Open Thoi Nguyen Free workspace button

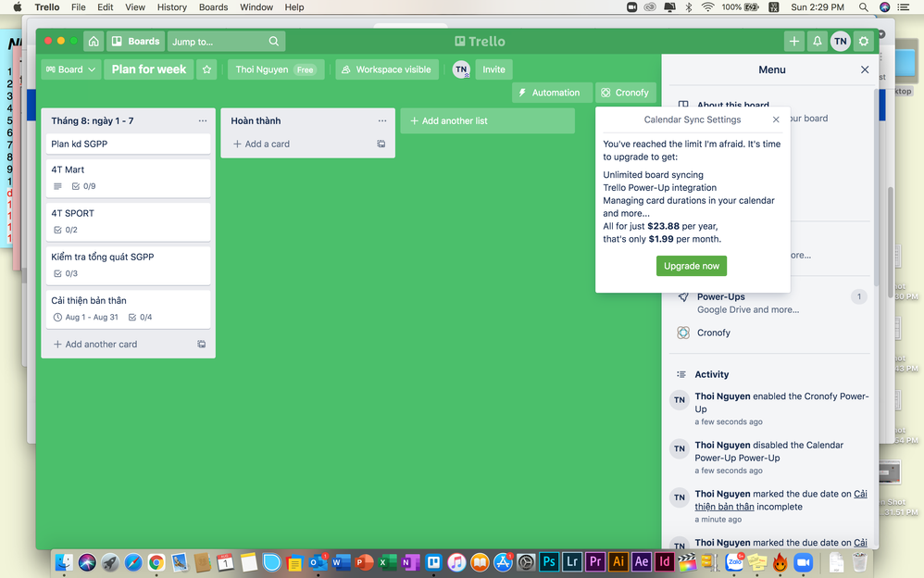click(x=276, y=69)
